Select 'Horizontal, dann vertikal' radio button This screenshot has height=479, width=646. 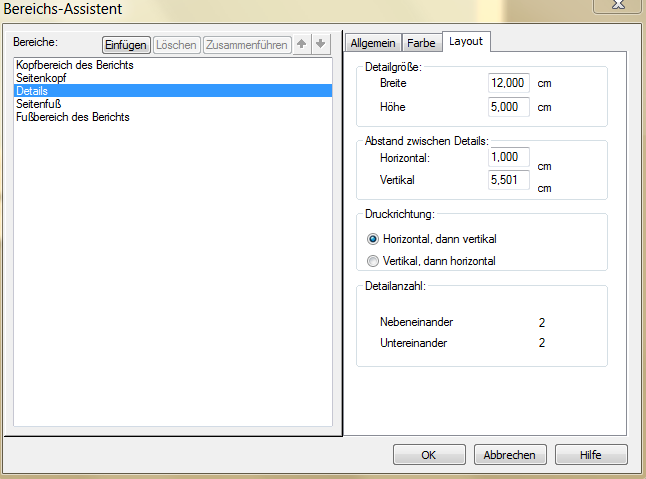pyautogui.click(x=374, y=239)
